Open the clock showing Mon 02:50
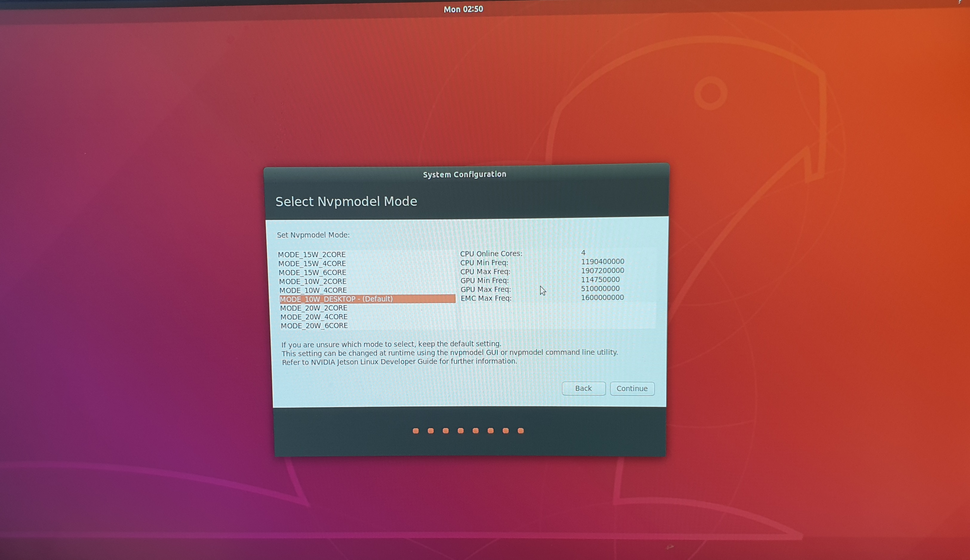The width and height of the screenshot is (970, 560). (x=463, y=9)
